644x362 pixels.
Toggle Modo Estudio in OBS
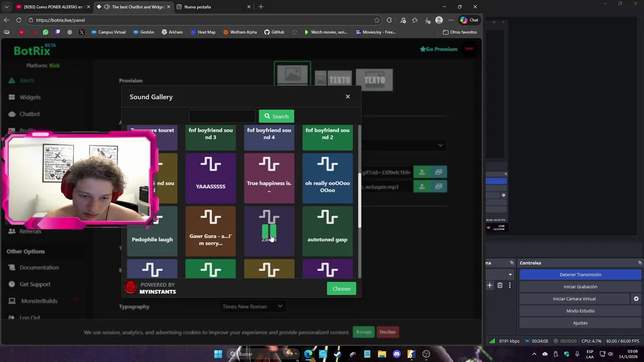(x=580, y=311)
